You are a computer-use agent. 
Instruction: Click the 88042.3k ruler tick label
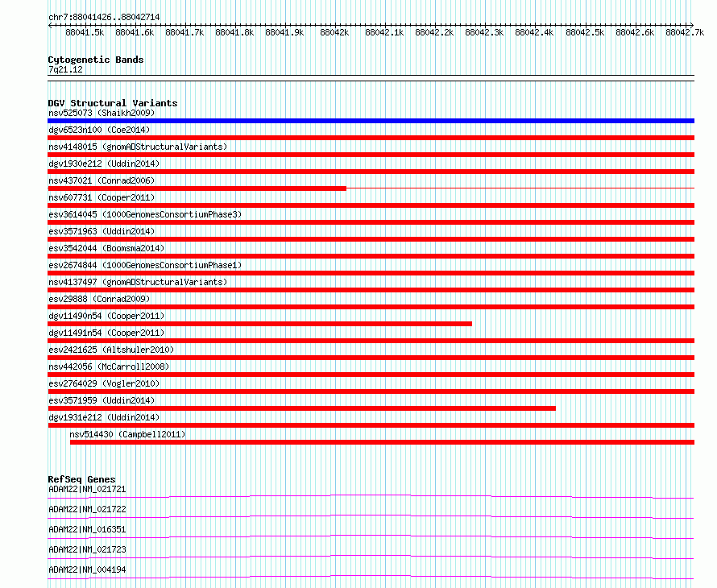click(x=484, y=32)
